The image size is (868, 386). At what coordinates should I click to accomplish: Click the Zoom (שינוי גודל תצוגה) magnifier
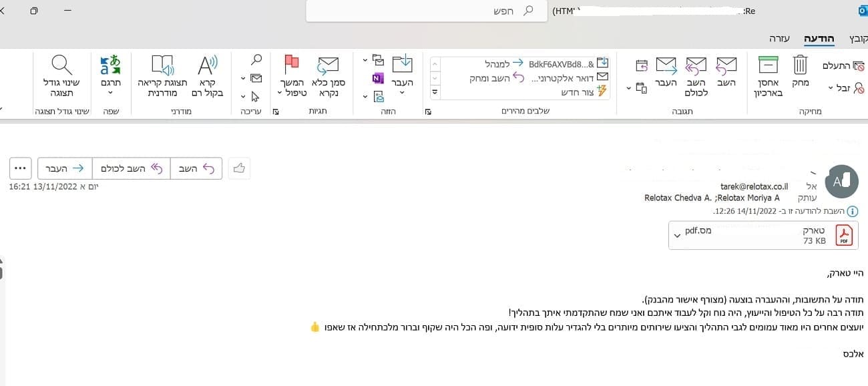point(62,65)
